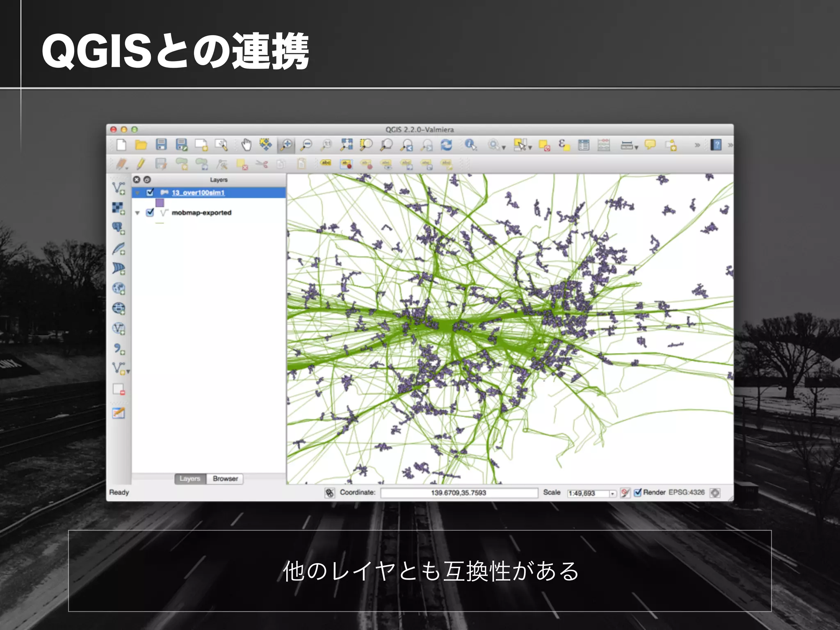Close the Layers panel

137,180
